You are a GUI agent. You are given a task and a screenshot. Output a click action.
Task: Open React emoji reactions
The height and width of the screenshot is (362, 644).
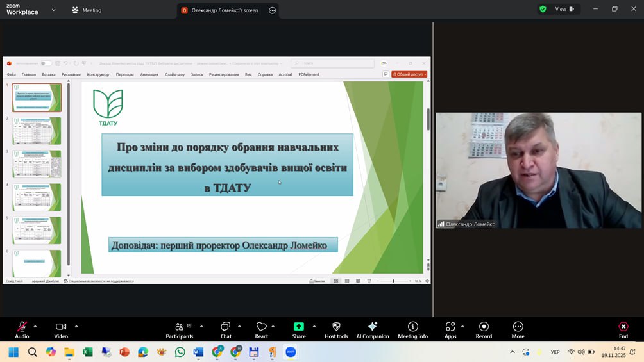click(261, 330)
